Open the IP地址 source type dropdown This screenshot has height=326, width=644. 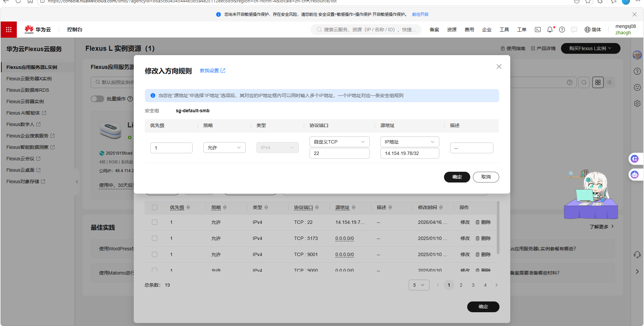[x=410, y=142]
